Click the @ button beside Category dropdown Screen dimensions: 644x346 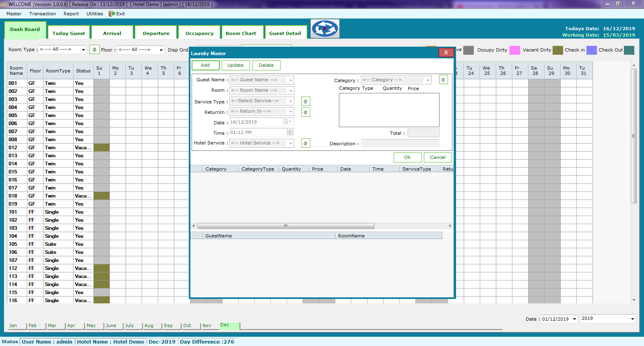(443, 80)
